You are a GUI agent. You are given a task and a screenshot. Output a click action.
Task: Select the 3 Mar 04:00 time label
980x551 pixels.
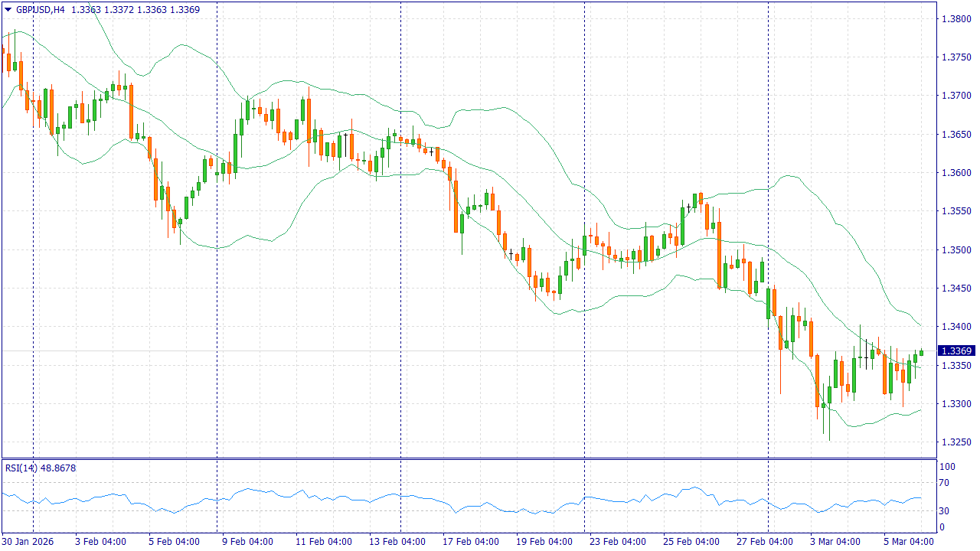[x=835, y=542]
